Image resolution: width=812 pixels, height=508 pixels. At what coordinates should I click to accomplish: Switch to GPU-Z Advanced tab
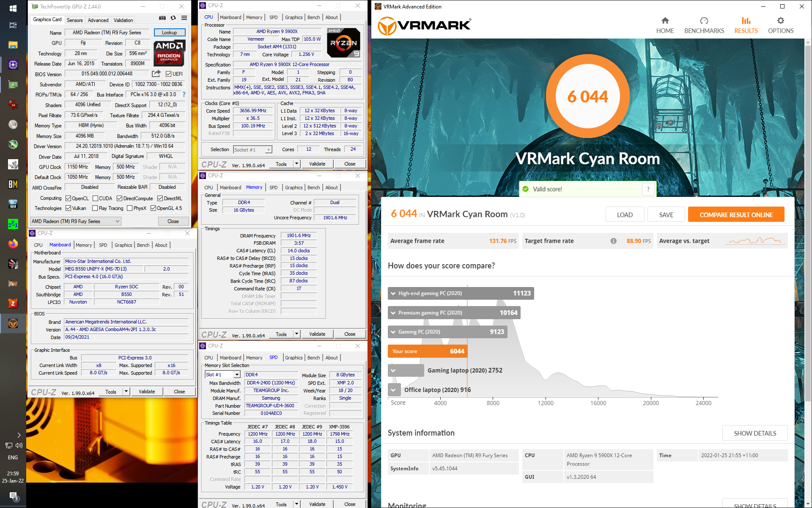pyautogui.click(x=98, y=20)
